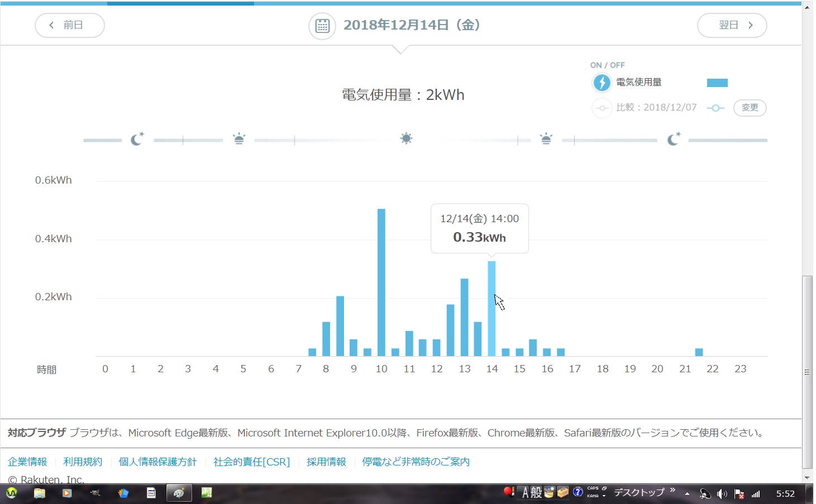Click the evening moon icon on the right

pyautogui.click(x=674, y=138)
